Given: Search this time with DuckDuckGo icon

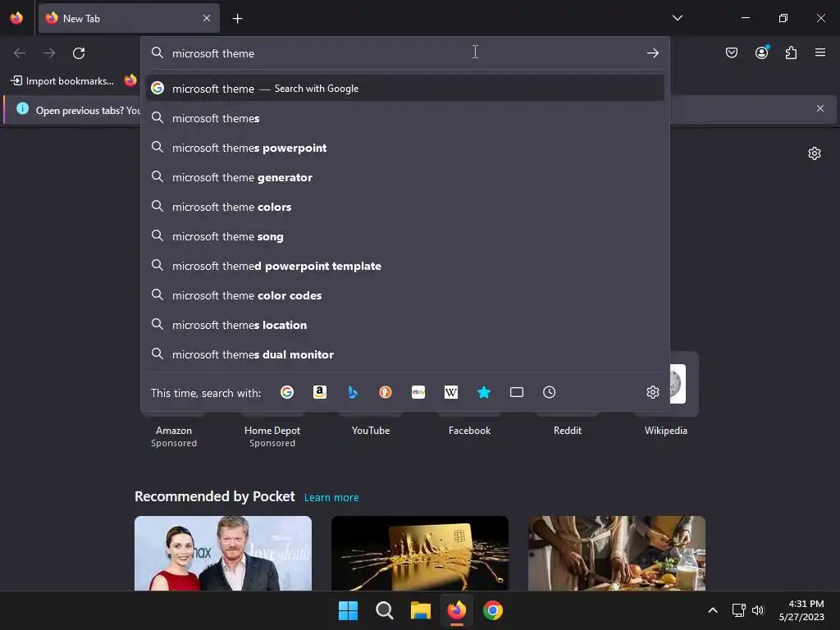Looking at the screenshot, I should [386, 392].
